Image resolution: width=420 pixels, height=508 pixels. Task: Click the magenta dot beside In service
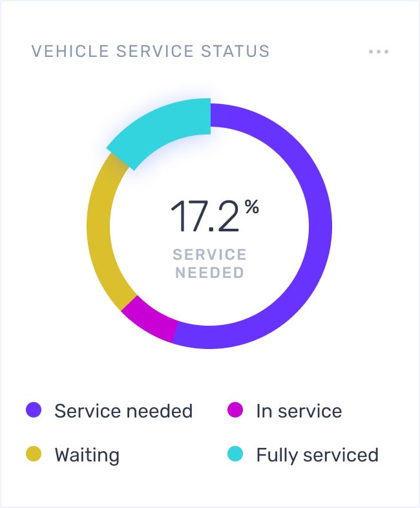tap(235, 410)
